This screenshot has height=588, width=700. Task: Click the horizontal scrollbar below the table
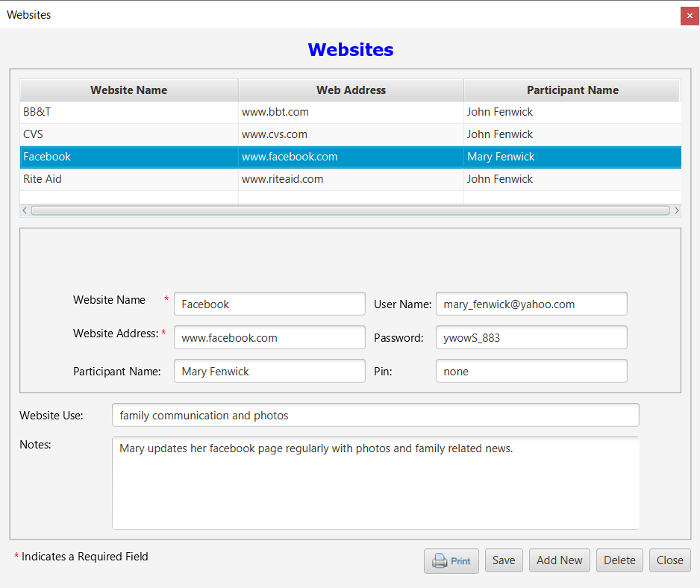coord(351,210)
